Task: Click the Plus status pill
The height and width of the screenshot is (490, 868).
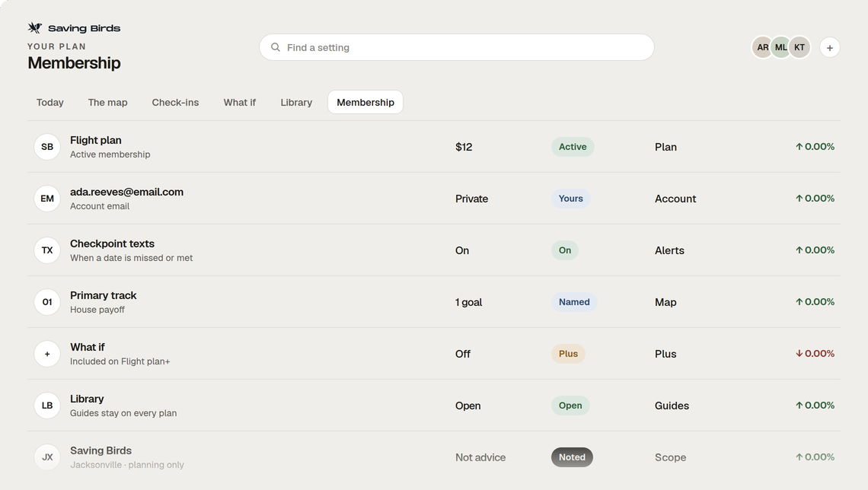Action: tap(568, 354)
